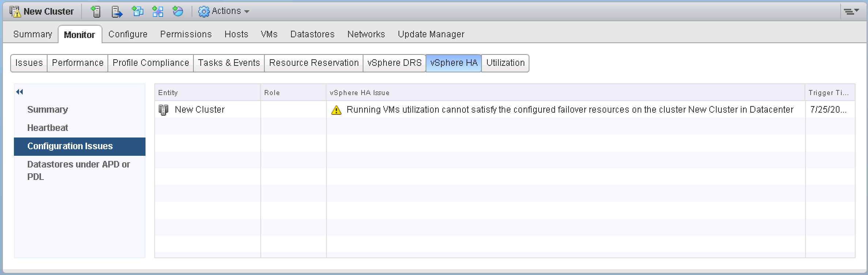Select the Issues sub-tab
Viewport: 868px width, 275px height.
coord(29,63)
